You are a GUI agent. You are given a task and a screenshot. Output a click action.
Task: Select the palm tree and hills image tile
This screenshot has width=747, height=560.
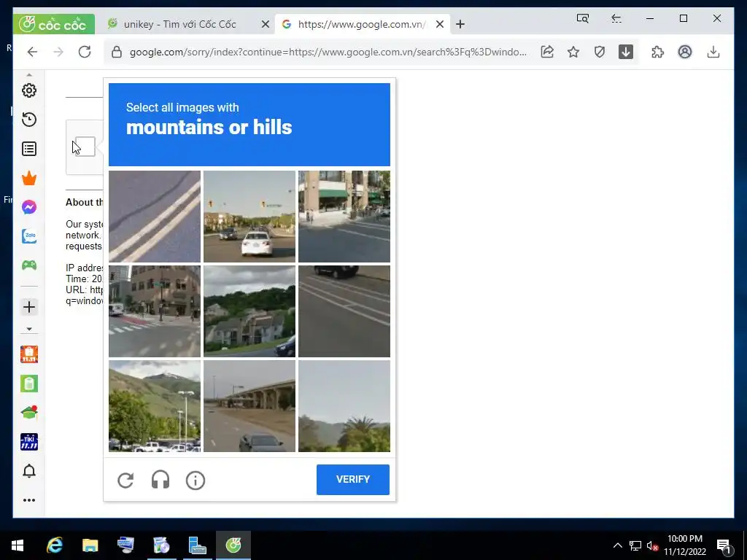pos(344,405)
